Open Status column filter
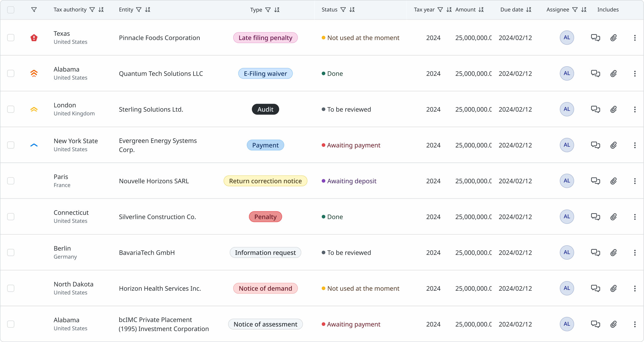 (x=343, y=10)
